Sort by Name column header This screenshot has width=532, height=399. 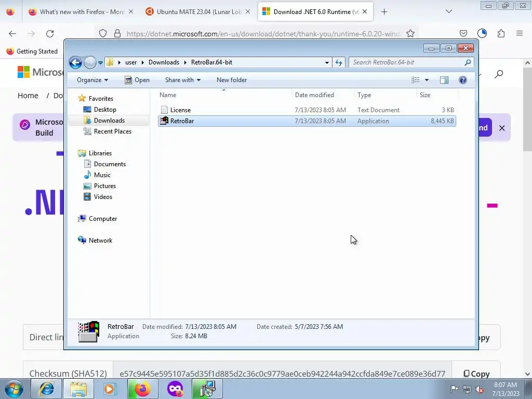click(x=224, y=95)
